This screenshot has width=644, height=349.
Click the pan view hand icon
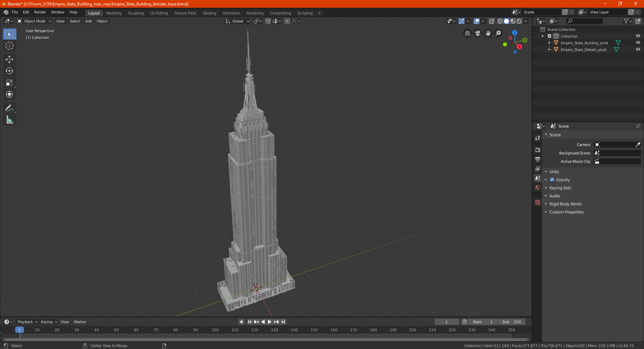[x=488, y=33]
